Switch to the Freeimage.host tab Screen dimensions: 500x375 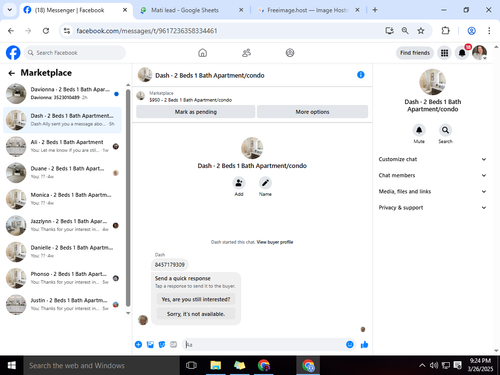(307, 10)
